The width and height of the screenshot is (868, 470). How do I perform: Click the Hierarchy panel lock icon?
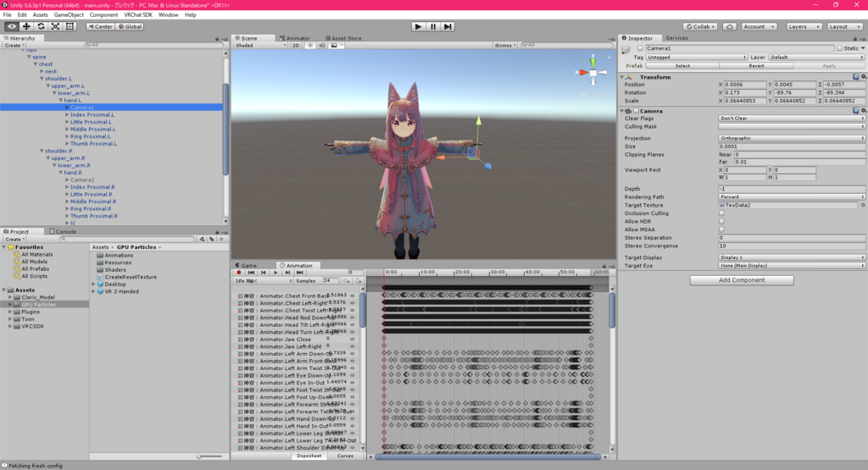pos(217,39)
